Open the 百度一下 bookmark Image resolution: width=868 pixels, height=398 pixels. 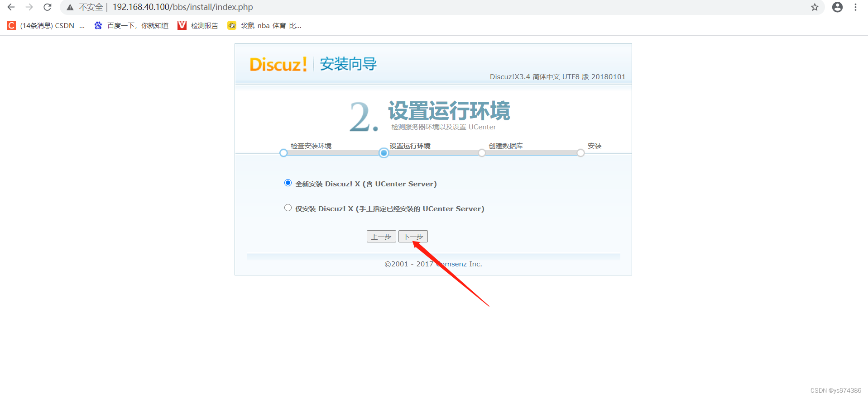pos(131,25)
